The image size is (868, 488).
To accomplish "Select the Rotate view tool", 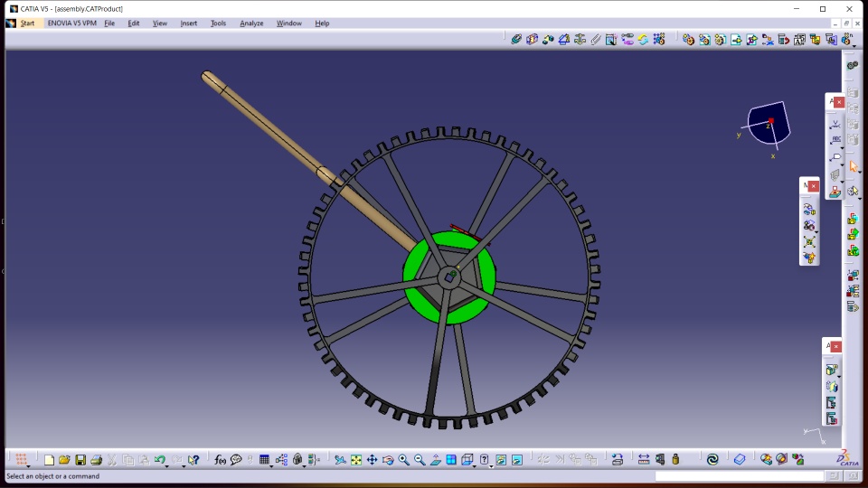I will coord(388,460).
